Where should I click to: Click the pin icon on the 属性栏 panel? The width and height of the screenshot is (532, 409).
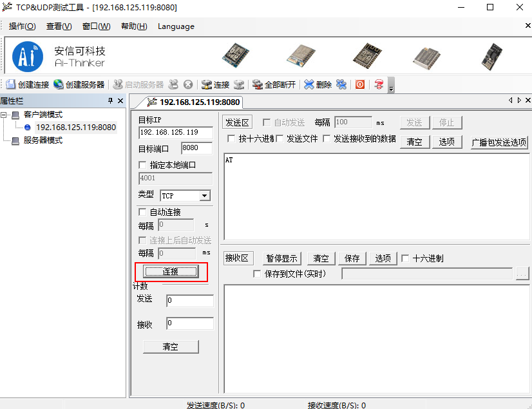(111, 100)
